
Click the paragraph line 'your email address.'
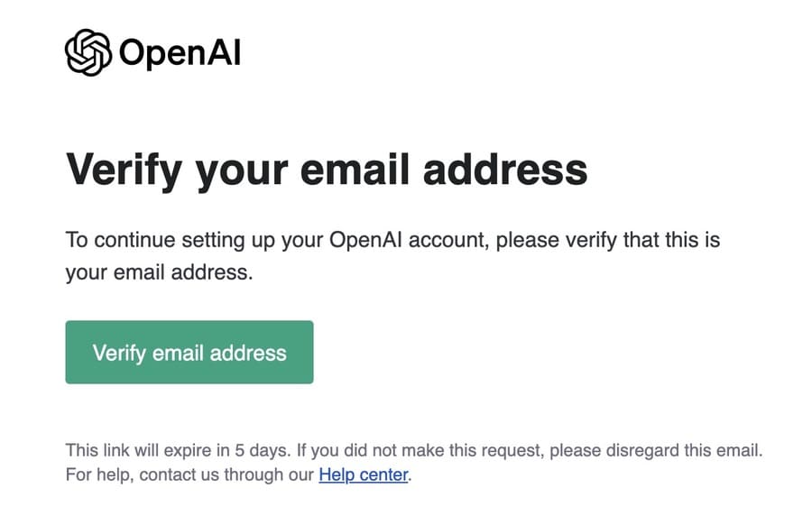tap(159, 272)
